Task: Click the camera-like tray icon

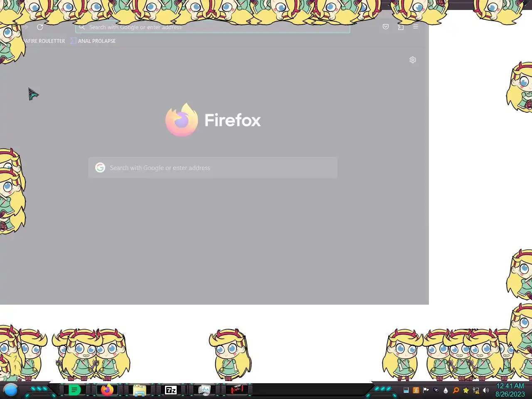Action: (436, 390)
